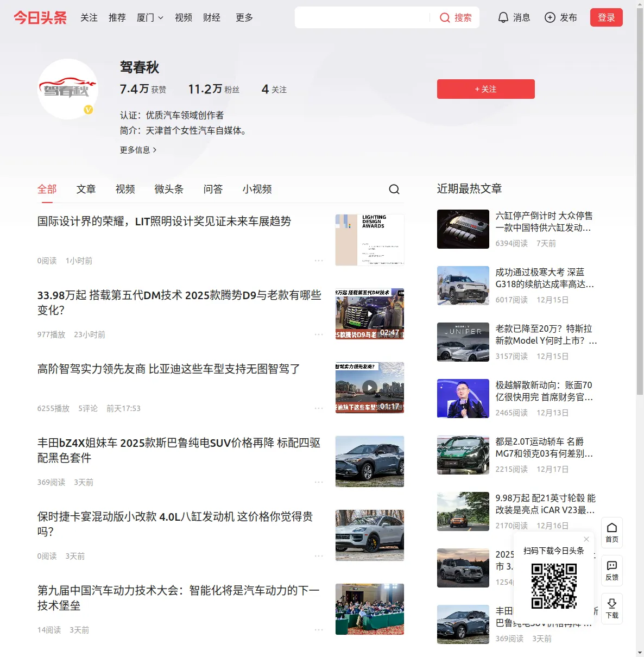Open hot article 极越解散新动向

tap(545, 391)
